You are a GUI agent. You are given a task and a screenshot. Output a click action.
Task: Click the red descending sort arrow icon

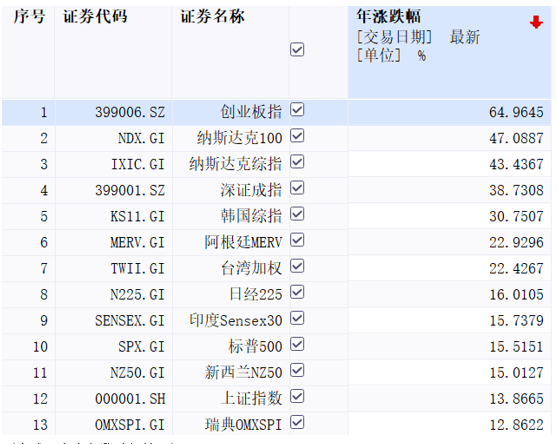536,22
